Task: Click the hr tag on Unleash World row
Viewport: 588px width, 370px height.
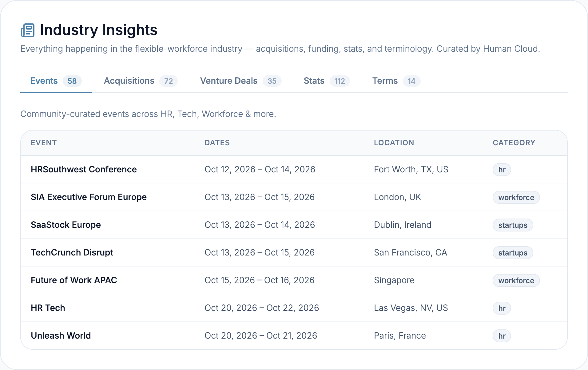Action: [502, 336]
